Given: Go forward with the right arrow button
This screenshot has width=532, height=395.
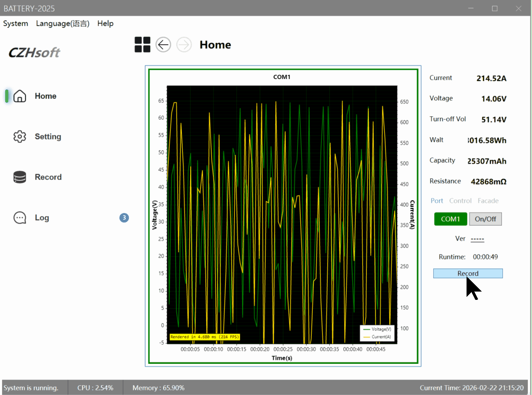Looking at the screenshot, I should pyautogui.click(x=184, y=45).
